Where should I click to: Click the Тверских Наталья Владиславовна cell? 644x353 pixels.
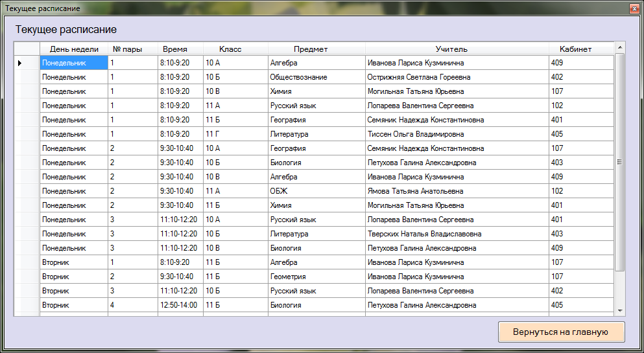coord(457,234)
